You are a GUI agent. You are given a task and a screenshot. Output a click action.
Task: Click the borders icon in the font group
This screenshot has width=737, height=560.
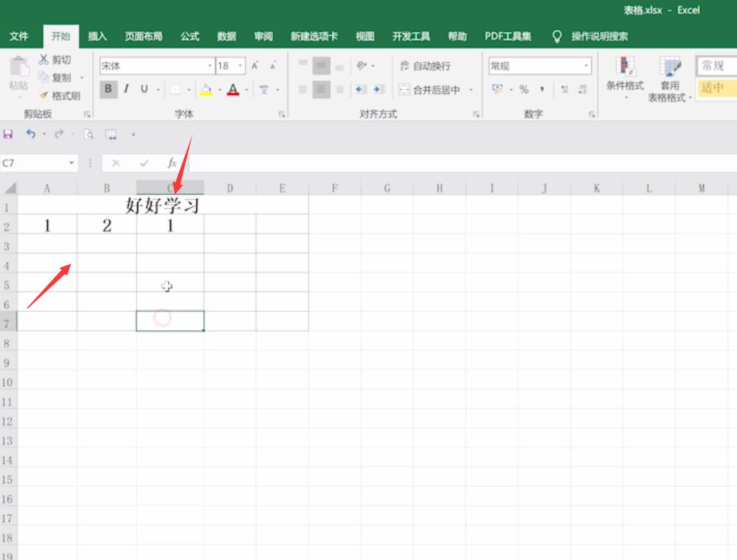175,89
